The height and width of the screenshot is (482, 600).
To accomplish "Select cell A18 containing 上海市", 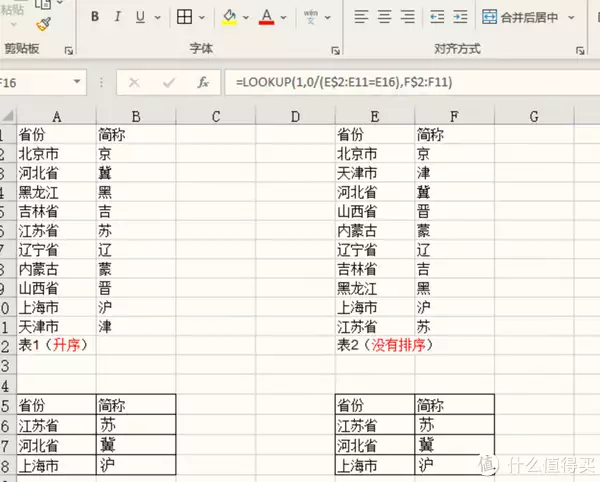I will pyautogui.click(x=56, y=465).
